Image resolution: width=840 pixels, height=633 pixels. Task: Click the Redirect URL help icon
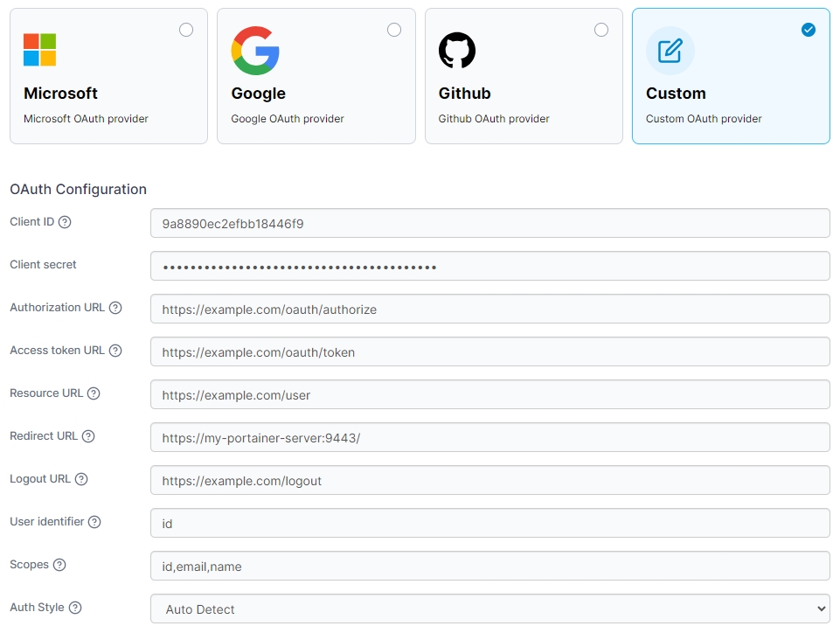pos(88,436)
